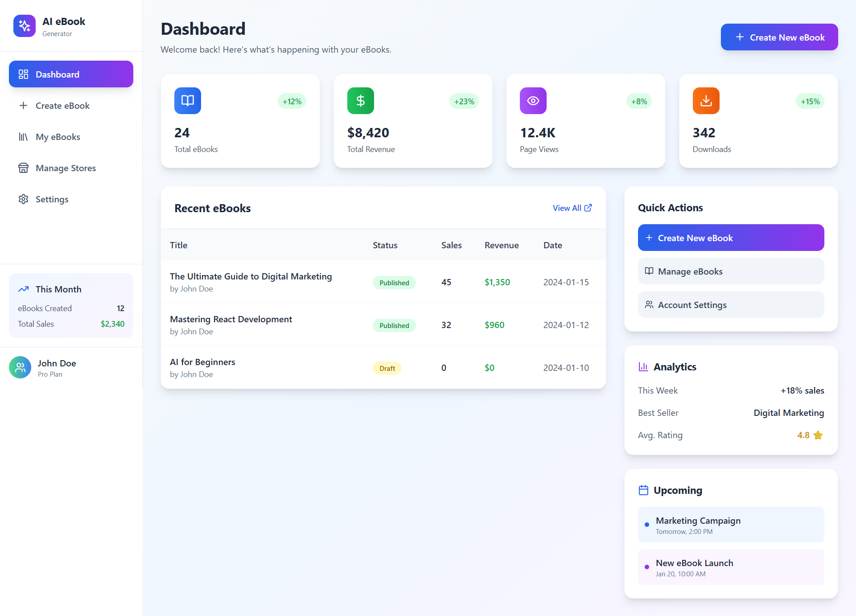
Task: Click the Analytics bar chart icon
Action: pos(643,367)
